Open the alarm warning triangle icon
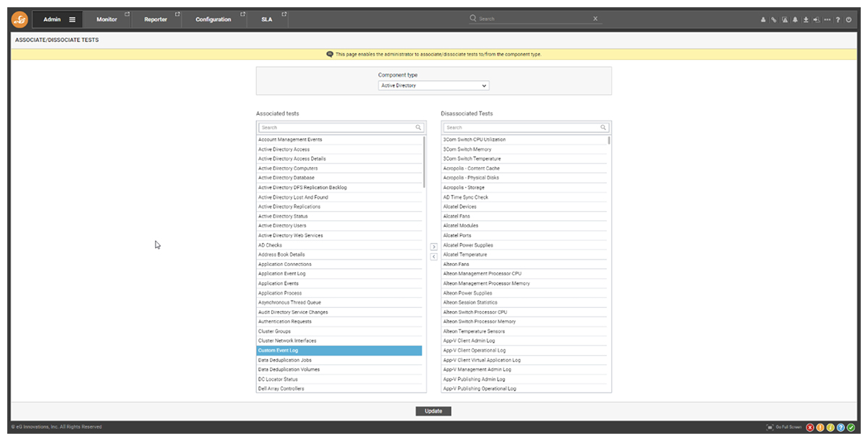This screenshot has height=441, width=868. 784,20
